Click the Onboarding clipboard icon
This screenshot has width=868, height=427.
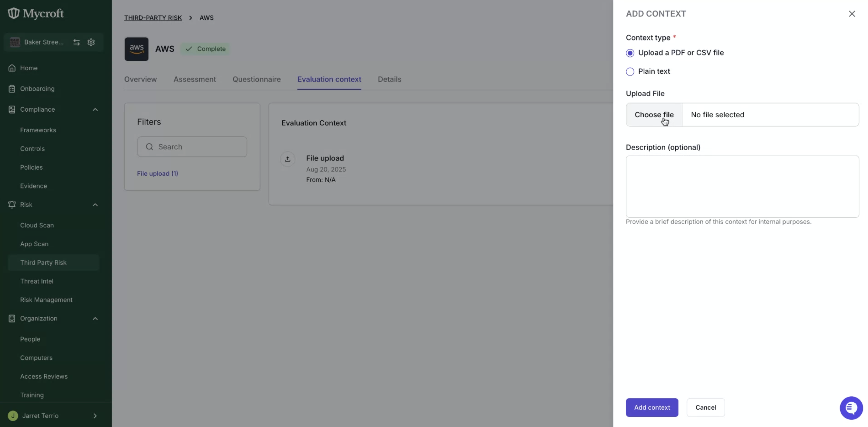12,89
